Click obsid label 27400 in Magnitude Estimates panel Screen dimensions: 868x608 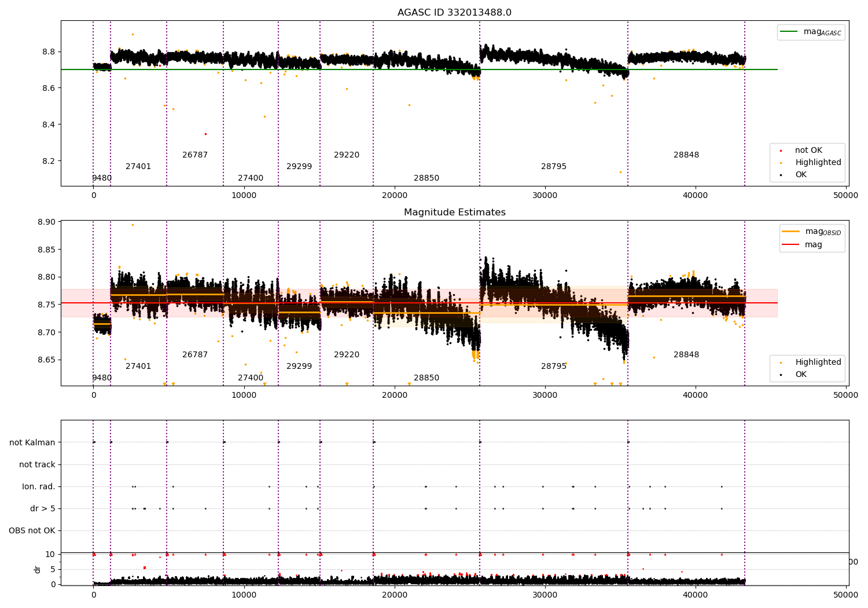(251, 378)
